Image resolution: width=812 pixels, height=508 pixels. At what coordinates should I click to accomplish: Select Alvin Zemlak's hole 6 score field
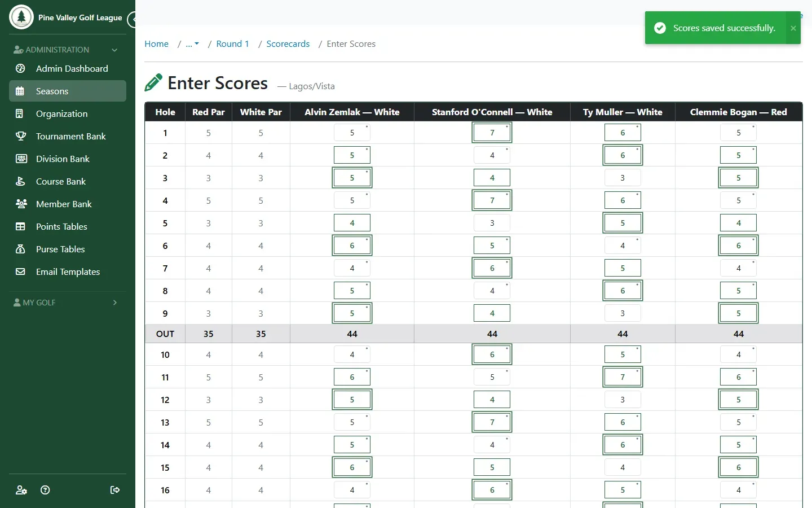(x=352, y=246)
